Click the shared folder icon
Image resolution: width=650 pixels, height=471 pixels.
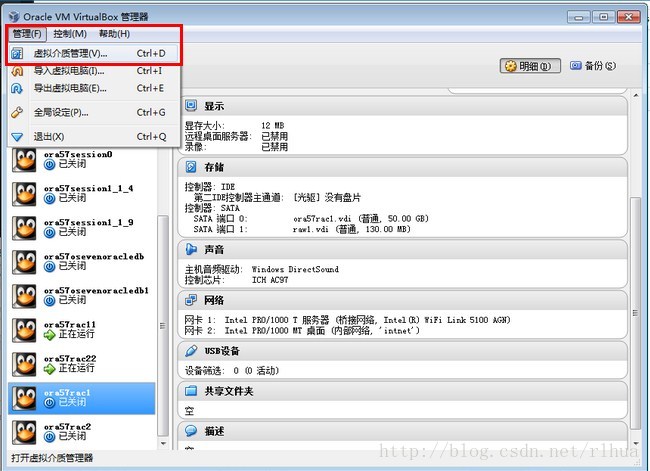tap(191, 391)
